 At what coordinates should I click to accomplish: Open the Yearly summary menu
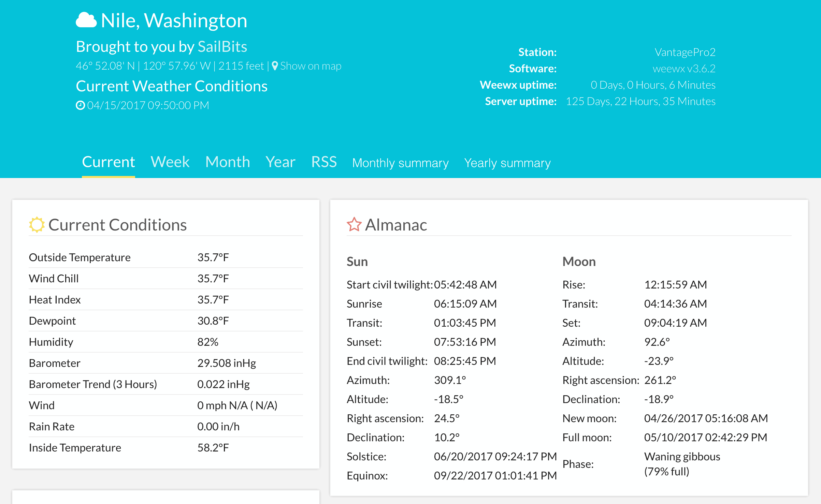tap(507, 163)
